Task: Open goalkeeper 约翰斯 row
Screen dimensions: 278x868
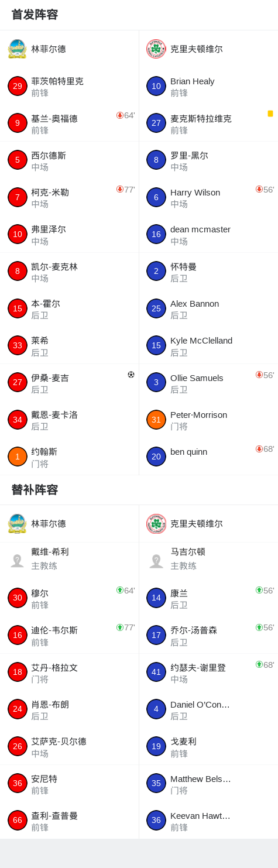Action: click(69, 457)
